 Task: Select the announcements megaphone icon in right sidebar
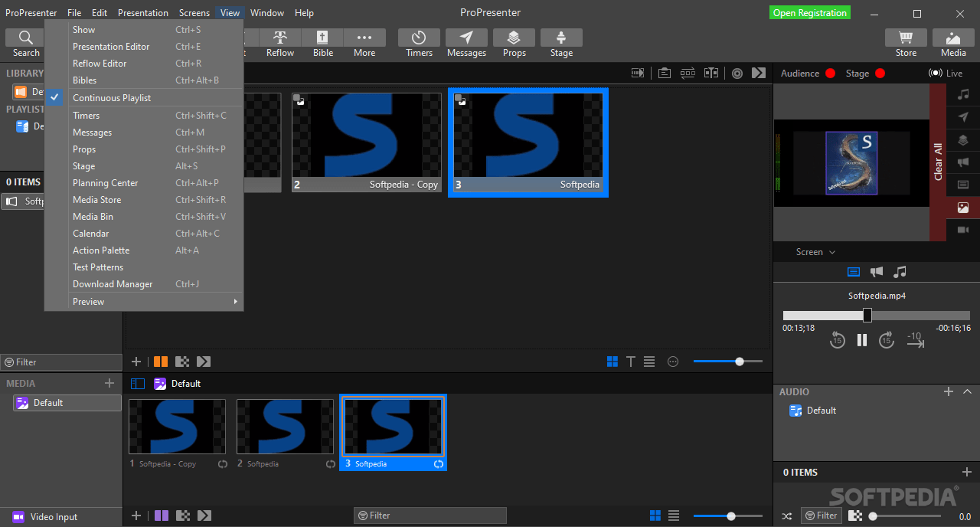point(962,162)
